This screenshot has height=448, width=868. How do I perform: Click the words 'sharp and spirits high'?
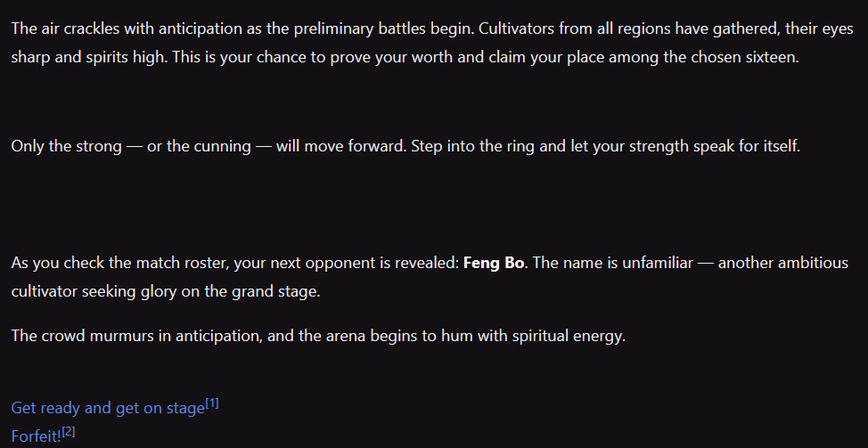click(x=88, y=57)
